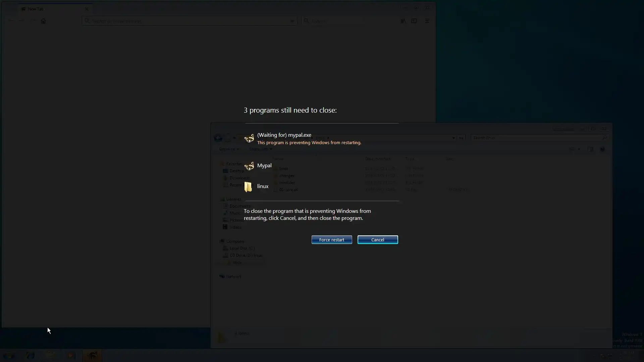This screenshot has width=644, height=362.
Task: Click the Explorer help icon
Action: (x=602, y=149)
